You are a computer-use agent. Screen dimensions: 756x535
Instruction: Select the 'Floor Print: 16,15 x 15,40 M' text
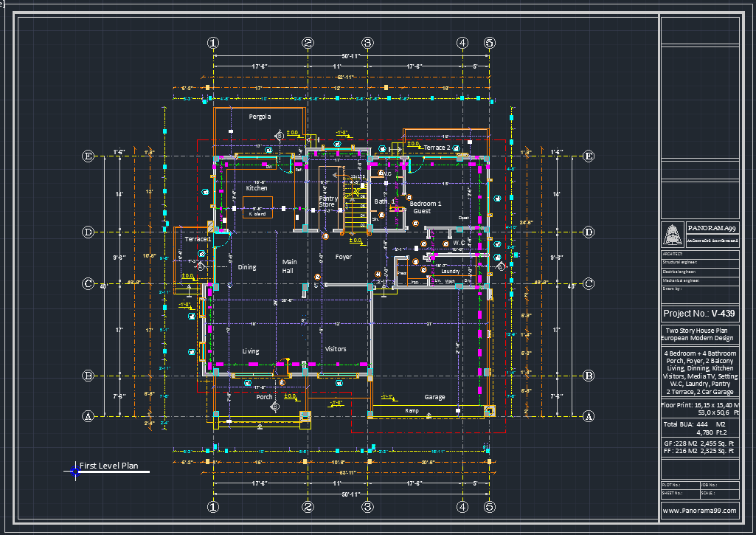tap(700, 405)
